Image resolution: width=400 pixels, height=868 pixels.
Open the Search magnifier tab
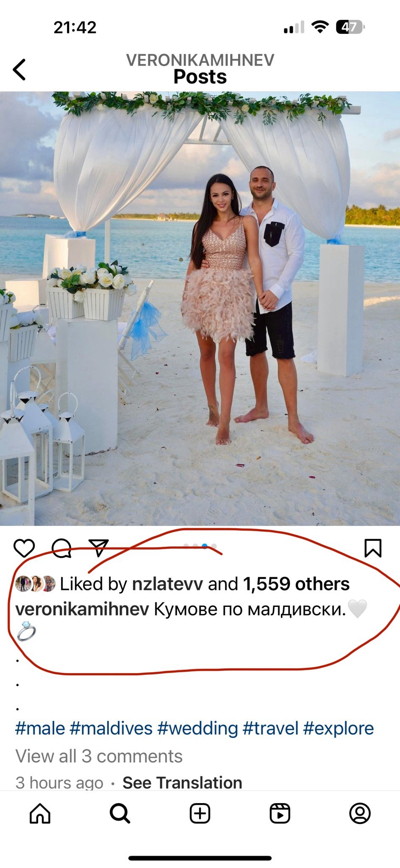120,813
